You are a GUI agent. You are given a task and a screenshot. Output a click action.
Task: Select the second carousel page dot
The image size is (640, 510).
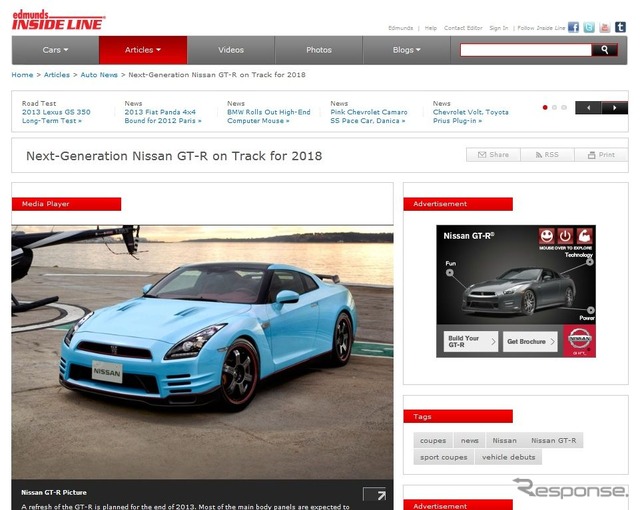click(554, 107)
